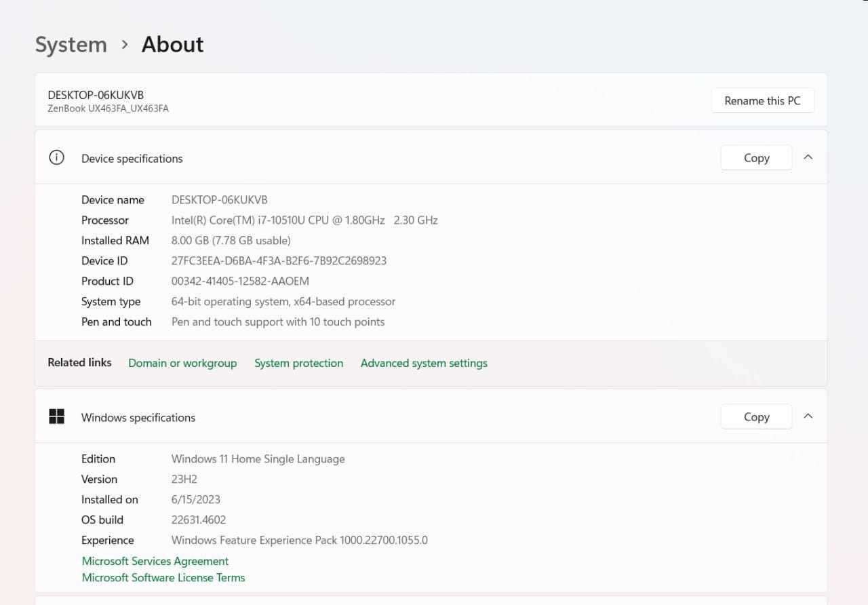This screenshot has height=605, width=868.
Task: Click the Windows logo icon beside Windows specifications
Action: point(56,416)
